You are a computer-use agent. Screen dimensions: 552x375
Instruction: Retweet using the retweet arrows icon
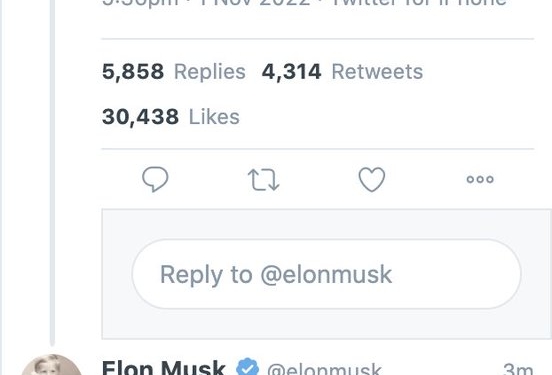[x=264, y=180]
